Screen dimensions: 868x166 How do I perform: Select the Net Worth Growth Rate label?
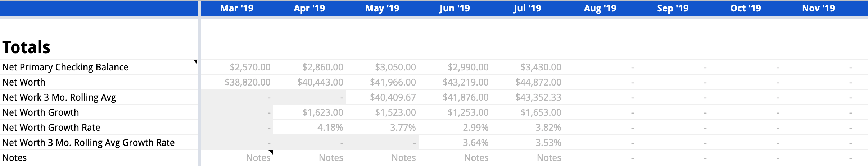pyautogui.click(x=51, y=128)
